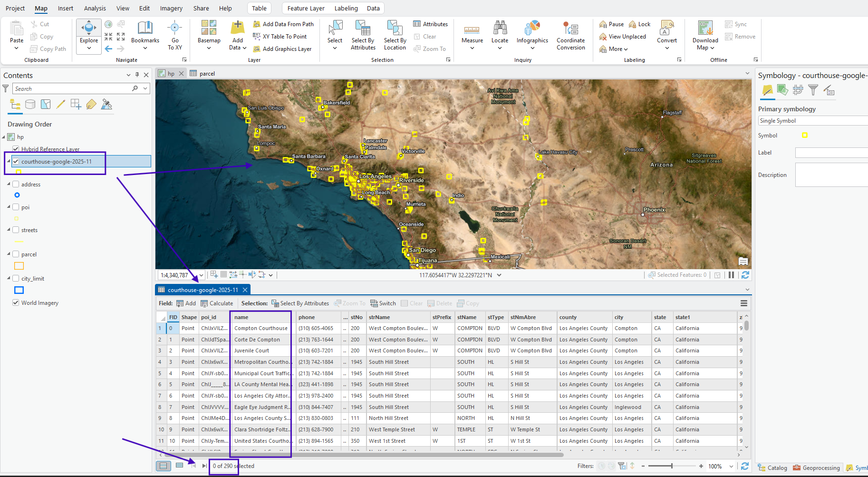Switch to the Feature Layer tab

(x=306, y=8)
